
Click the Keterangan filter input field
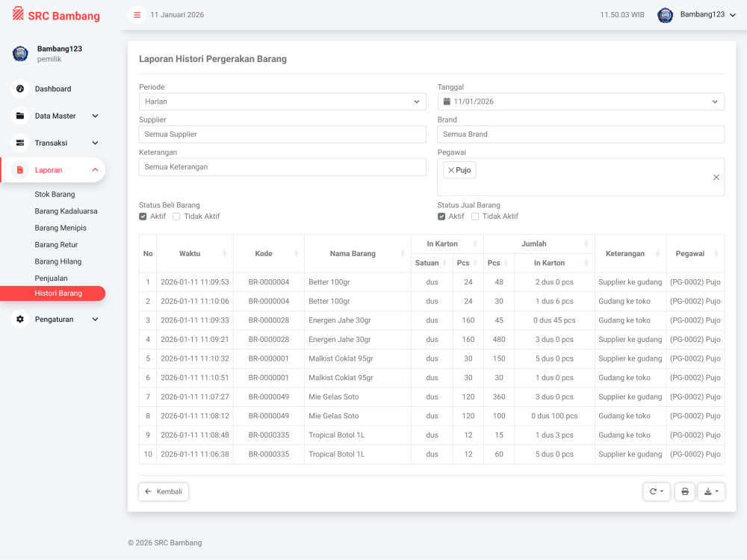coord(282,167)
